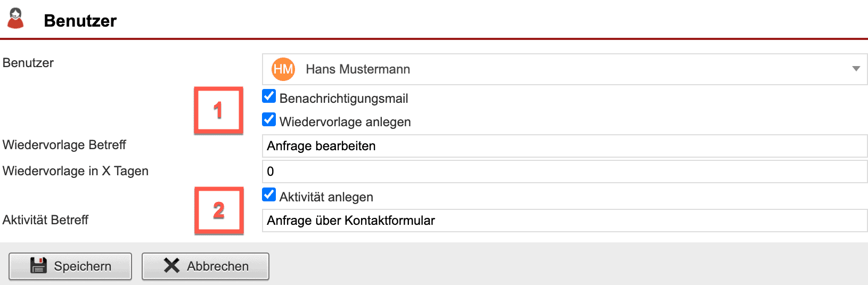Focus the Wiedervorlage Betreff field "Anfrage bearbeiten"

tap(564, 146)
